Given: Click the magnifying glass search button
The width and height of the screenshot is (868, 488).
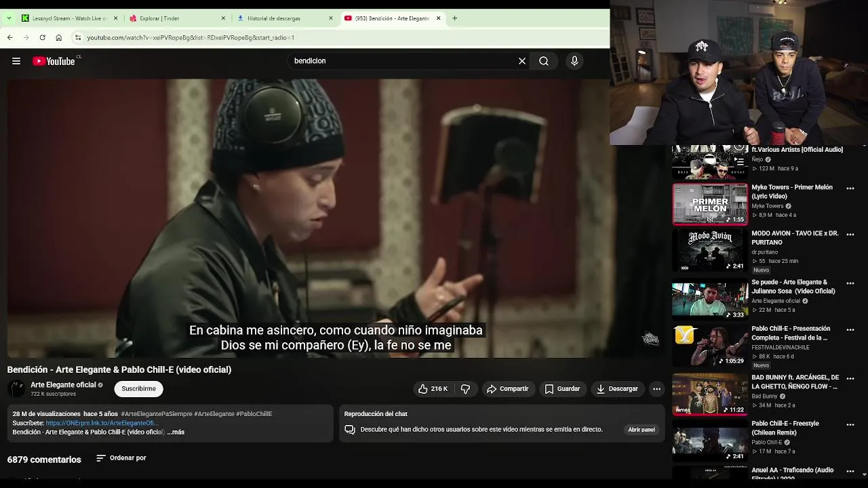Looking at the screenshot, I should click(544, 61).
